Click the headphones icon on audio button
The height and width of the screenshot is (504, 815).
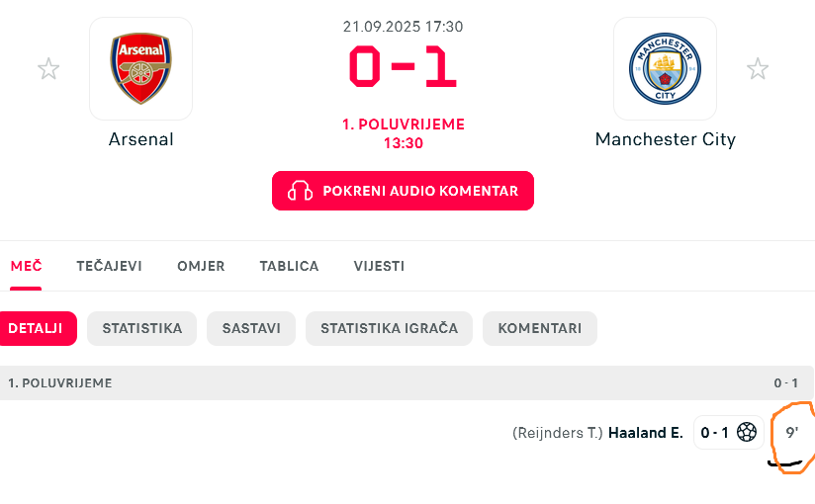300,191
